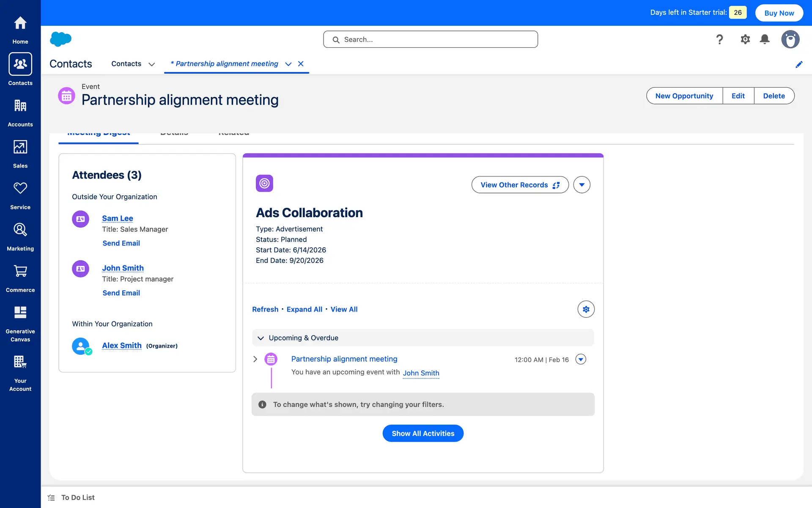Click the pencil edit navigation icon
Image resolution: width=812 pixels, height=508 pixels.
coord(799,64)
